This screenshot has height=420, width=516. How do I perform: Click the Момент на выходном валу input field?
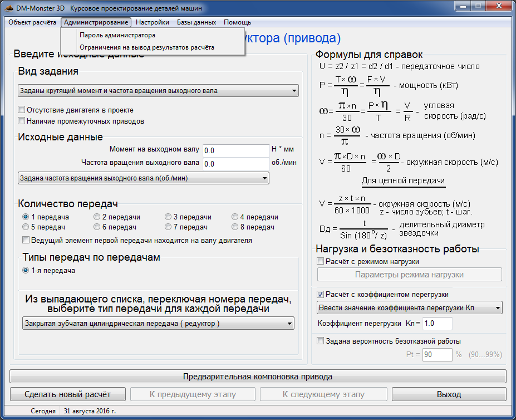point(236,150)
